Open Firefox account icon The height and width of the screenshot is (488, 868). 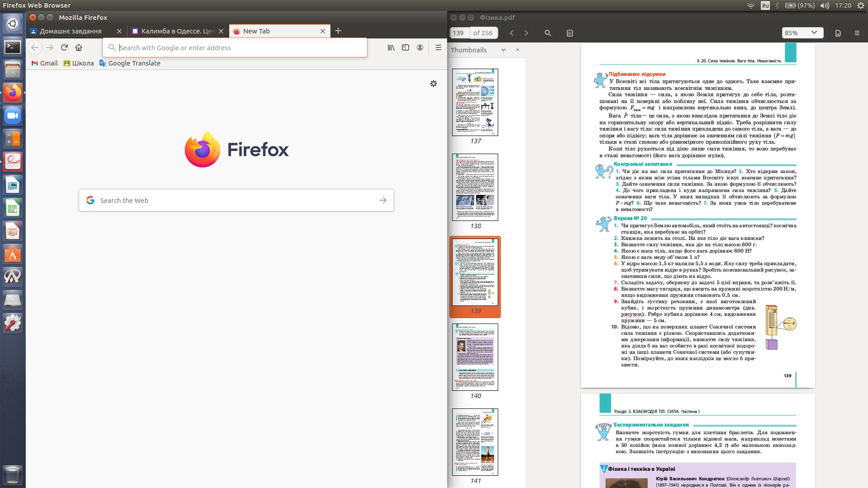420,47
